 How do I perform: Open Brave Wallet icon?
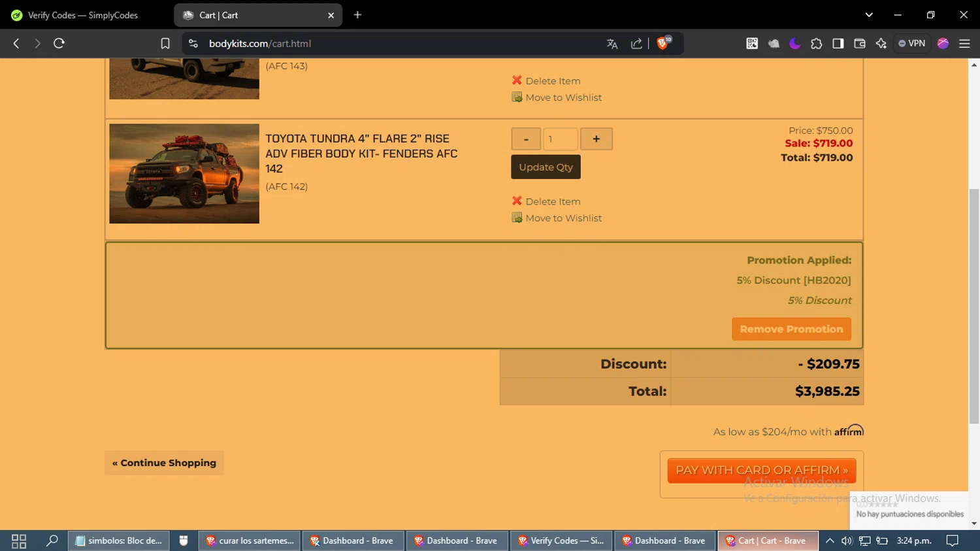tap(860, 43)
